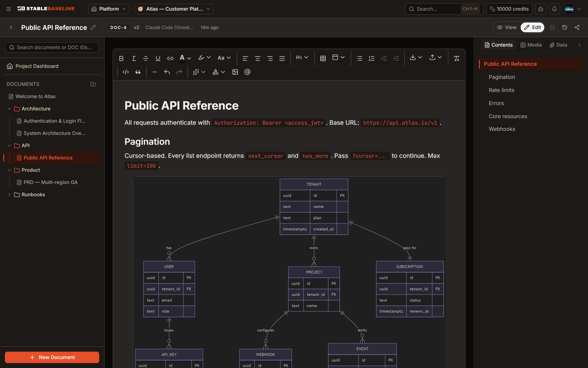This screenshot has height=368, width=588.
Task: Undo the last edit
Action: click(167, 72)
